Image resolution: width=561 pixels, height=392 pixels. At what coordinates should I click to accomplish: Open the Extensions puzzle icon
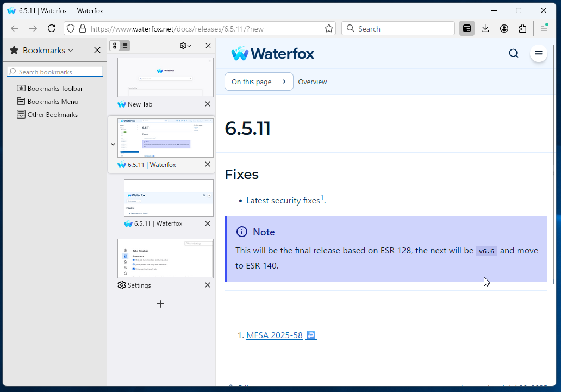click(522, 29)
